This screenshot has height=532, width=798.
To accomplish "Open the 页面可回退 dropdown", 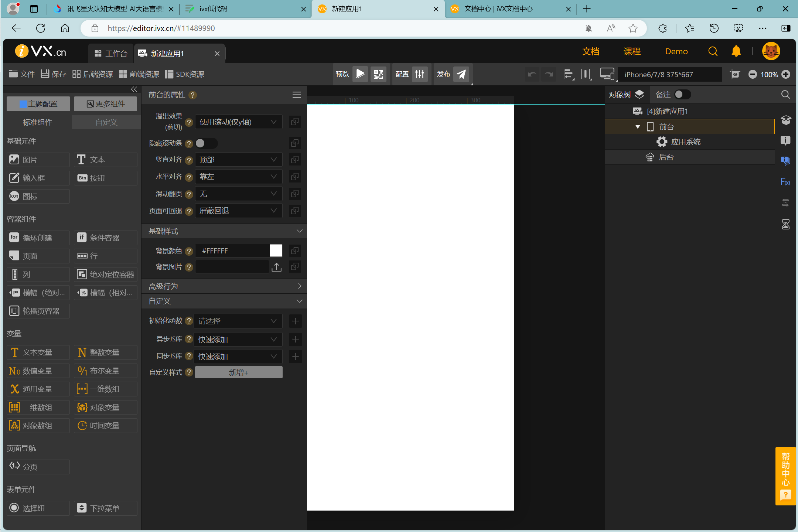I will [x=239, y=211].
